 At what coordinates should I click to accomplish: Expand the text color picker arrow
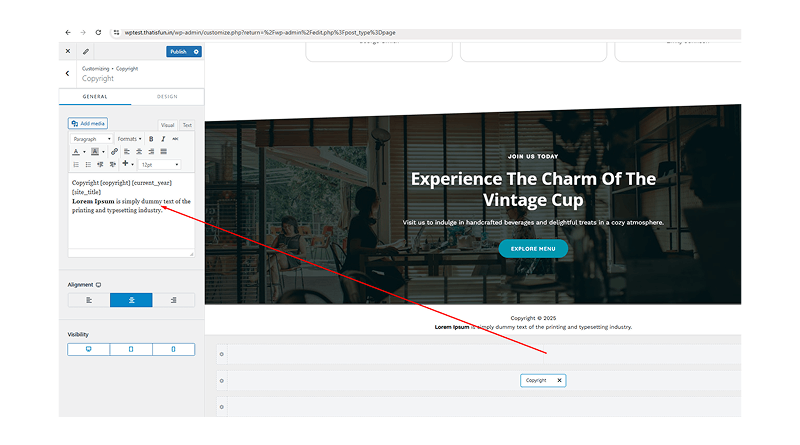pyautogui.click(x=84, y=152)
